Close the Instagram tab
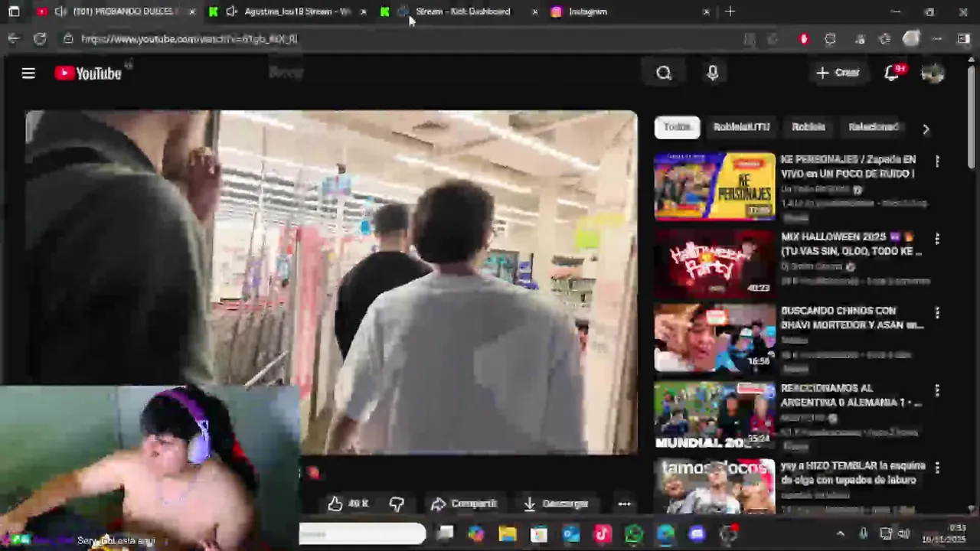Screen dimensions: 980x551 pos(706,11)
